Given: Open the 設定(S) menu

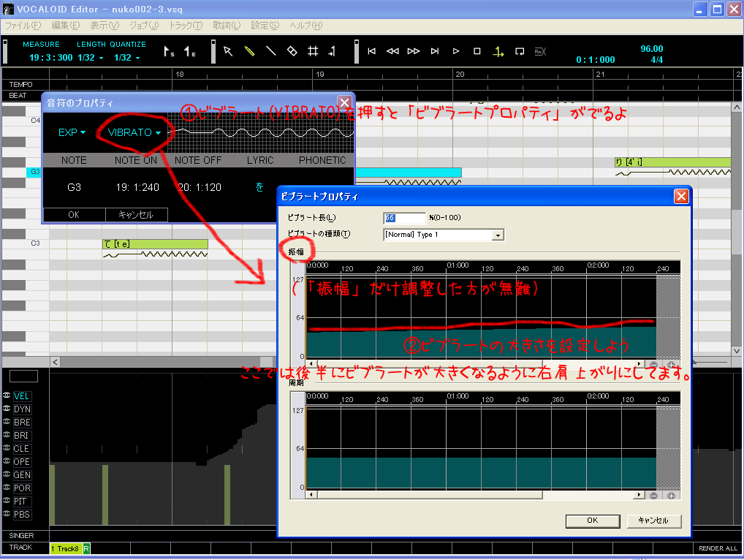Looking at the screenshot, I should (x=265, y=26).
